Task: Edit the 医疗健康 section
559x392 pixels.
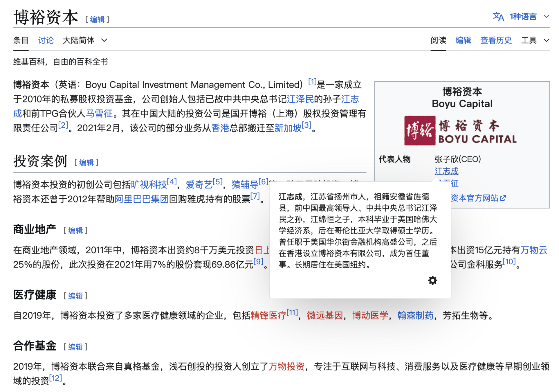Action: 75,296
